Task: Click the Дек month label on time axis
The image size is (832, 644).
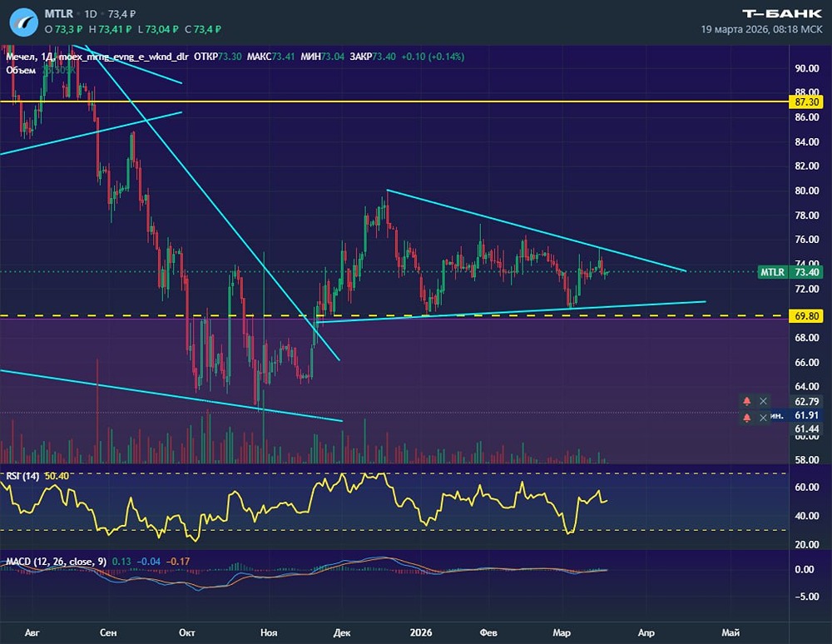Action: 342,632
